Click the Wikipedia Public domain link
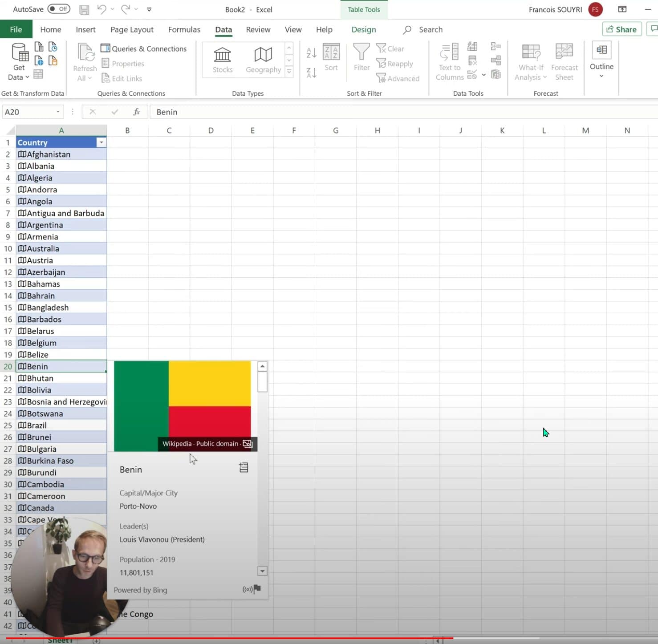The width and height of the screenshot is (658, 644). (200, 444)
